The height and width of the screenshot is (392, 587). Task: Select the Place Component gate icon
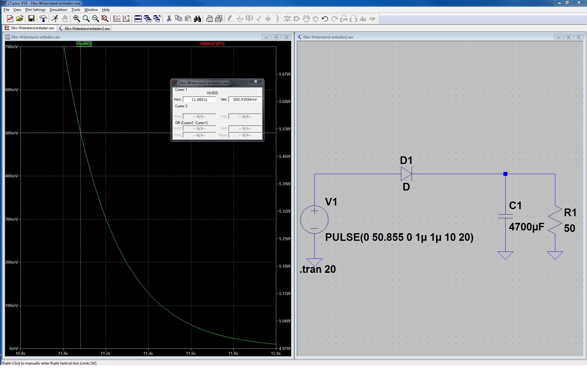coord(296,19)
